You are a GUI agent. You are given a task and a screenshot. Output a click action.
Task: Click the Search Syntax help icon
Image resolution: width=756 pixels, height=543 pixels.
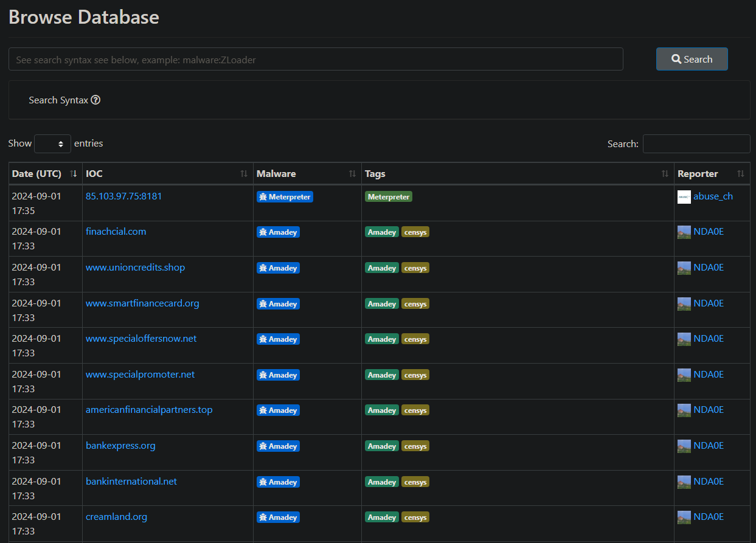pyautogui.click(x=95, y=100)
